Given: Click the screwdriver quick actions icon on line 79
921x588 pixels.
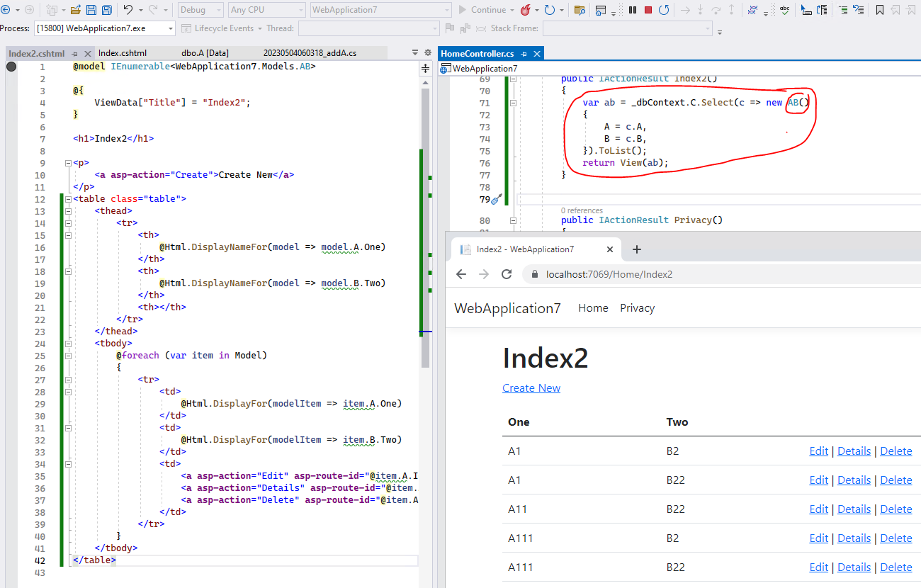Looking at the screenshot, I should click(x=497, y=200).
